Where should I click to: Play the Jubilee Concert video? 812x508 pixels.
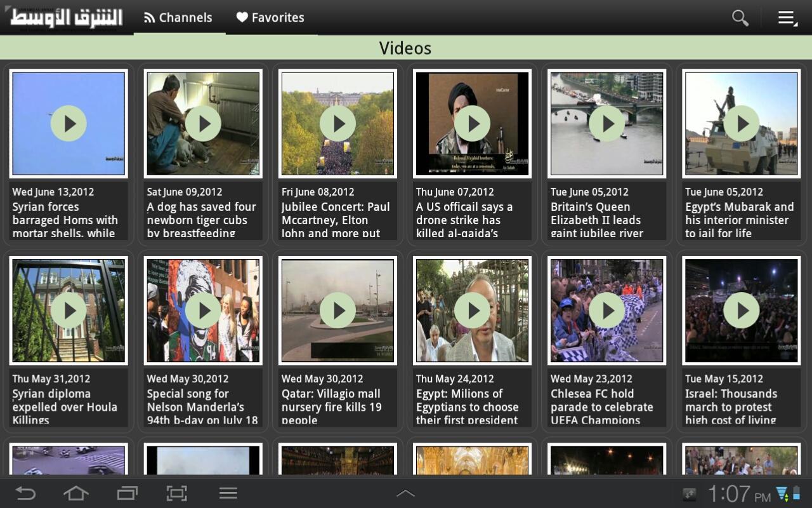click(x=337, y=123)
